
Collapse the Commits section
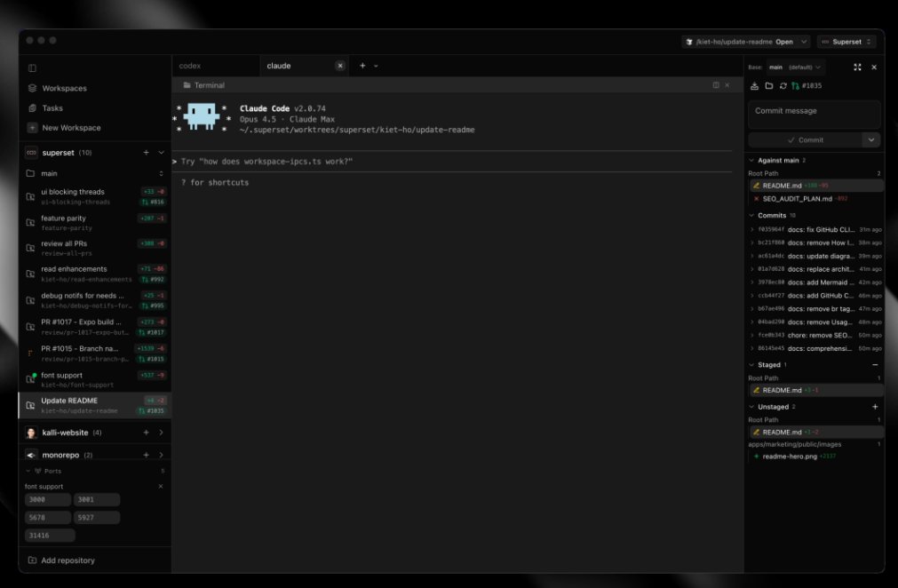pos(751,215)
